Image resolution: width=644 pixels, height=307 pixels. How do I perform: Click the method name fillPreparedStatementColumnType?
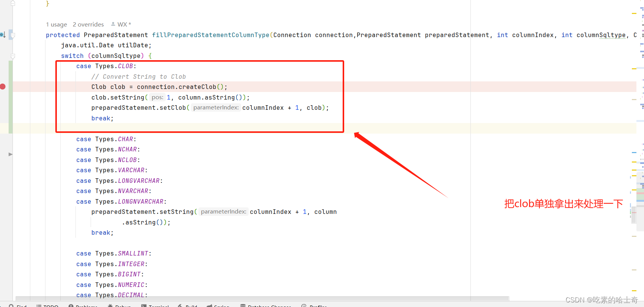click(x=211, y=35)
